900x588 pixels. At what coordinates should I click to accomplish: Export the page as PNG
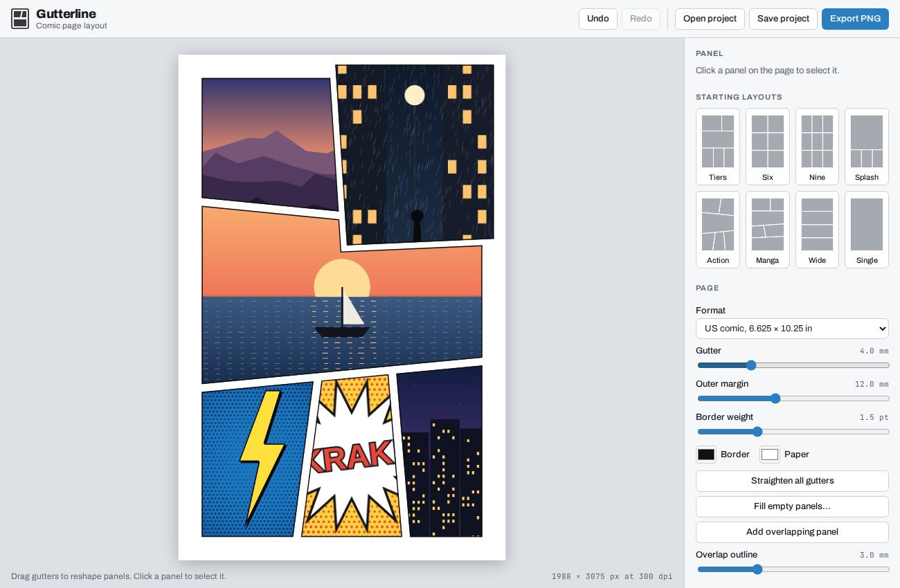pos(855,19)
